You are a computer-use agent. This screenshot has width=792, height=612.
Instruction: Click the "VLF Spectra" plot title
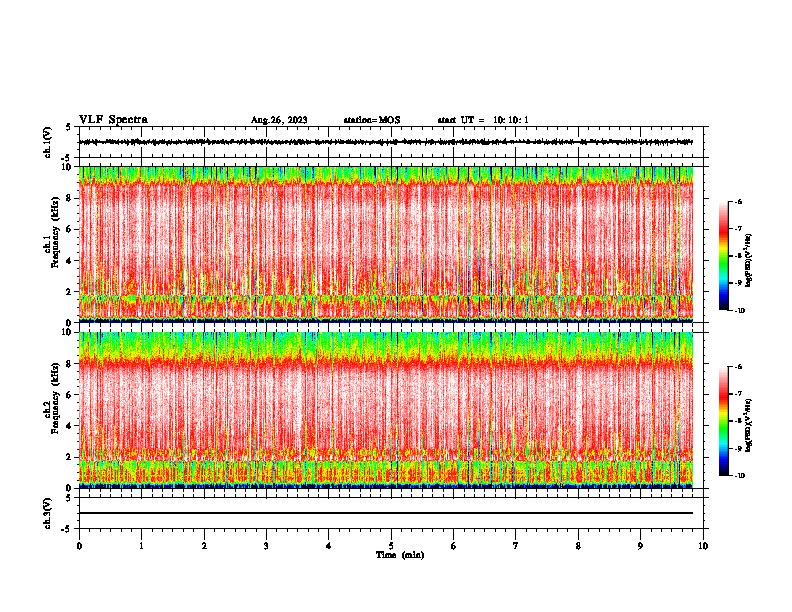pyautogui.click(x=113, y=120)
